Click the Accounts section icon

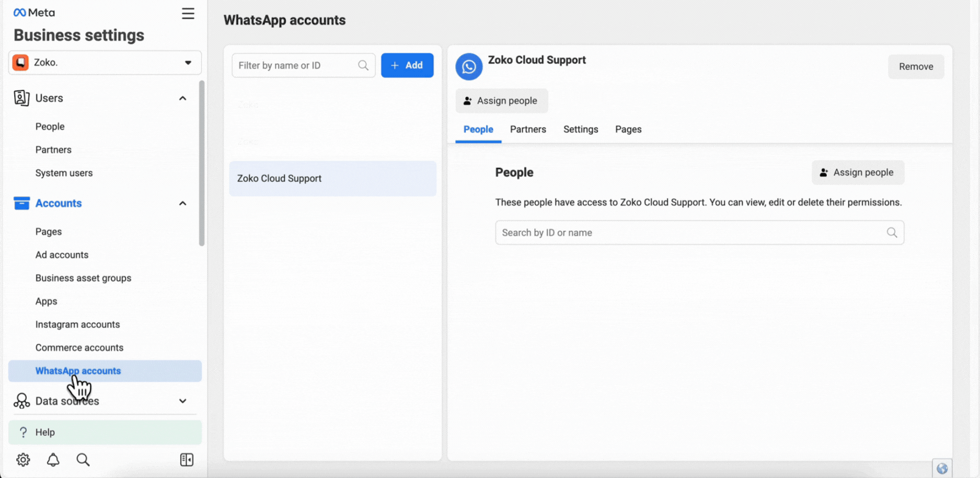(21, 203)
